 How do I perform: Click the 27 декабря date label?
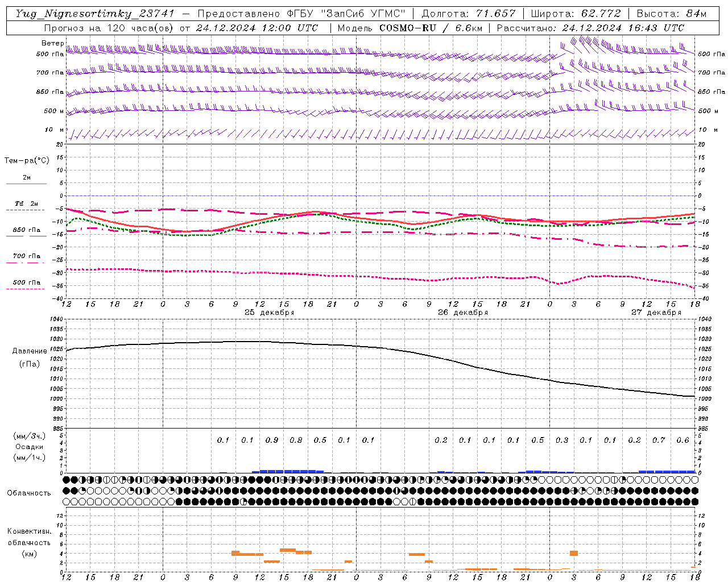(x=656, y=313)
